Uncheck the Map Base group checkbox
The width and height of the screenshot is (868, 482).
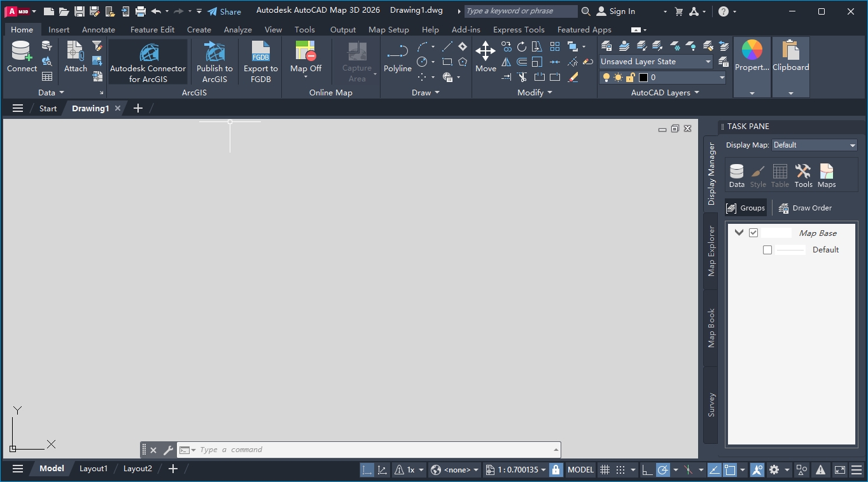click(x=753, y=233)
